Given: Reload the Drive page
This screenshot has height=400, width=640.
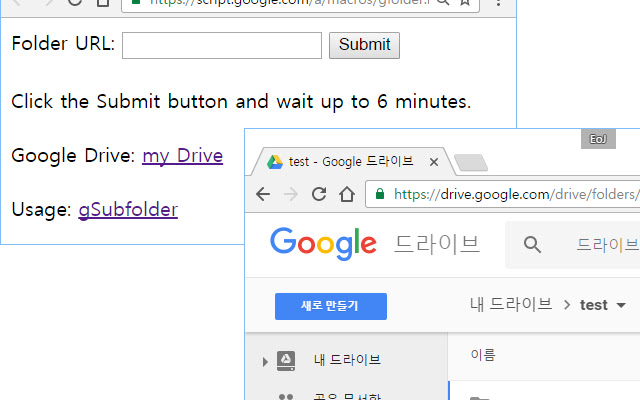Looking at the screenshot, I should (319, 194).
